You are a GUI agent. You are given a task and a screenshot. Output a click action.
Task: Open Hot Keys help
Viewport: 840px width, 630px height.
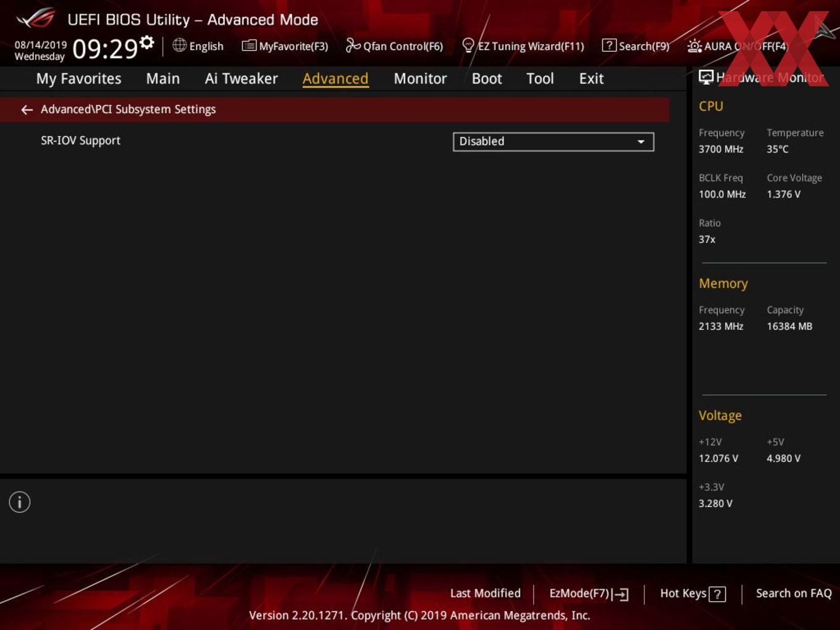click(693, 594)
